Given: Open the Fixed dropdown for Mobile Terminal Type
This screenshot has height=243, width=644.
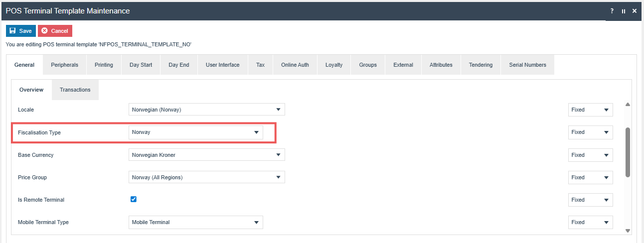Looking at the screenshot, I should pos(591,222).
